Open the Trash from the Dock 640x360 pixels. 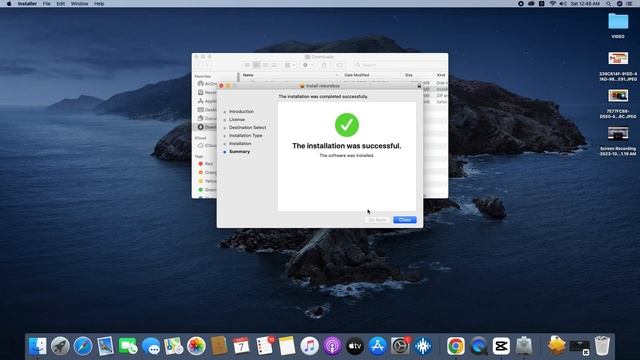point(602,346)
